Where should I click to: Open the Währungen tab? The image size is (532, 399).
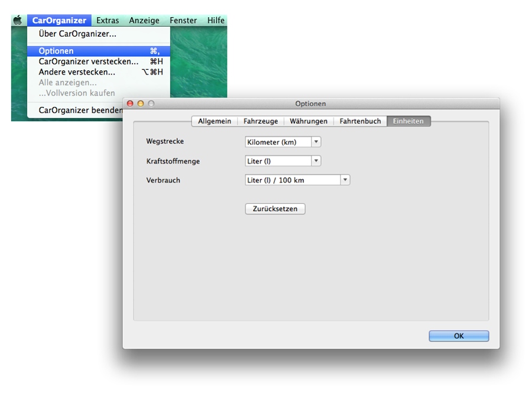coord(309,121)
